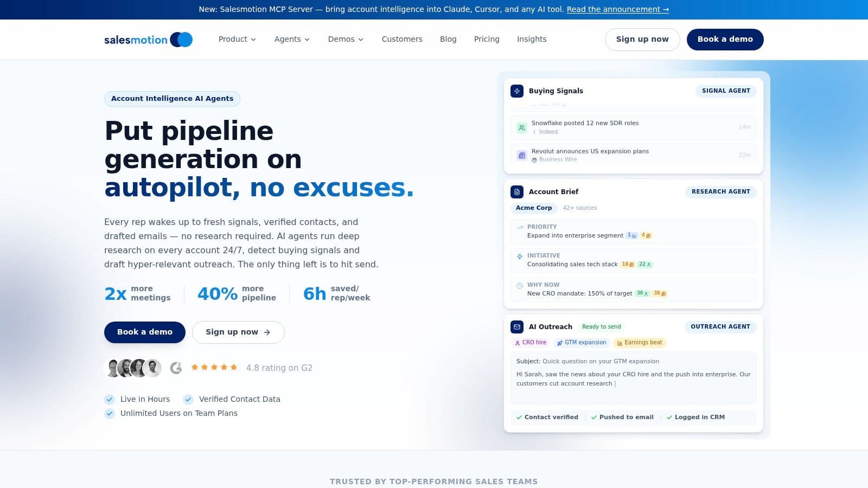Click the Pushed to email checkmark
Viewport: 868px width, 488px height.
pyautogui.click(x=593, y=417)
